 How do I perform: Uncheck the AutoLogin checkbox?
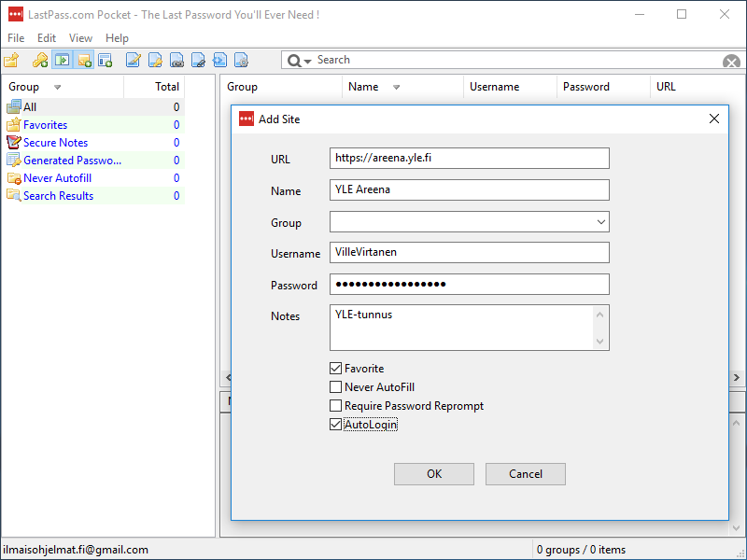(335, 425)
